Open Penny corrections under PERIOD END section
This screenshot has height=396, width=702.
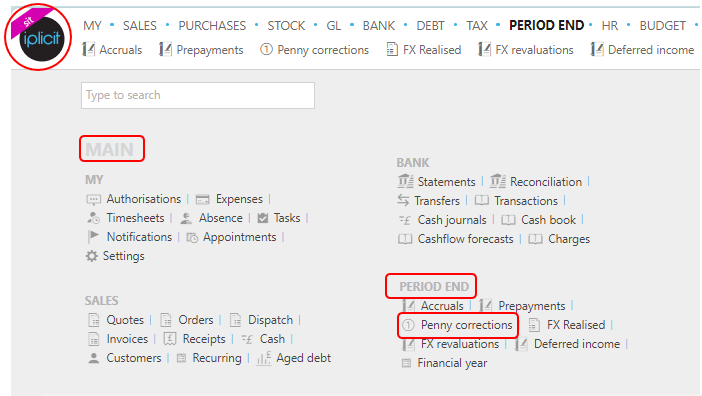tap(466, 325)
